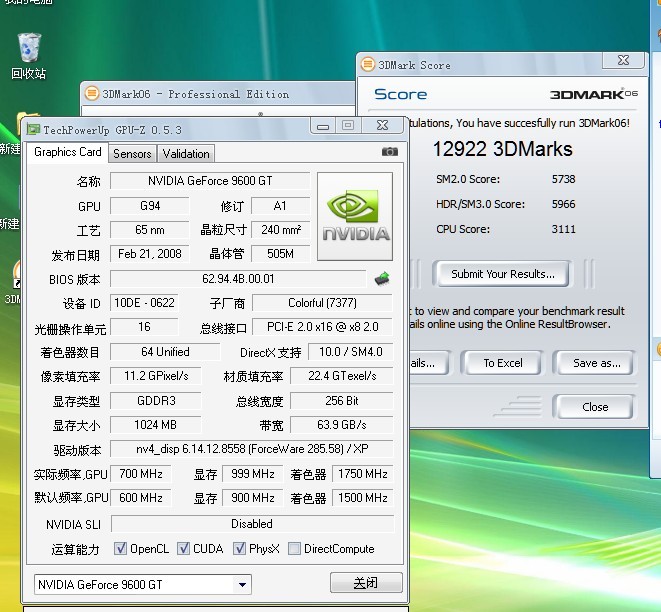661x612 pixels.
Task: Click the name field NVIDIA GeForce 9600 GT
Action: tap(210, 181)
